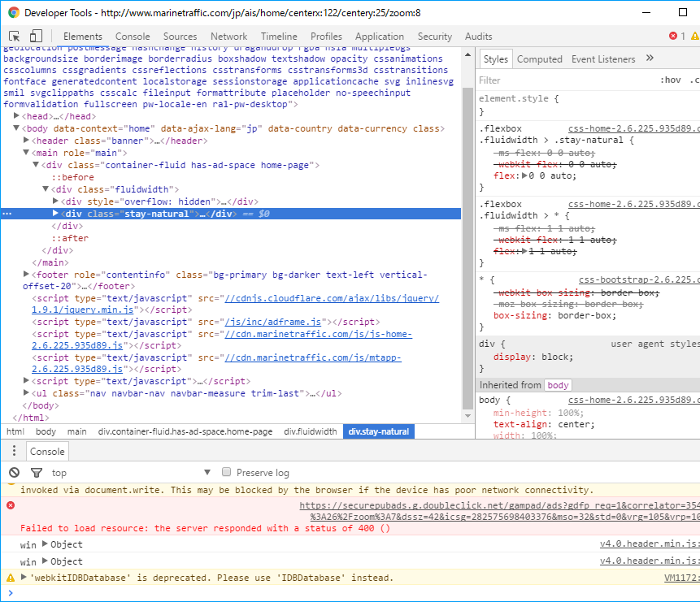Select div.fluidwidth in breadcrumb
This screenshot has width=700, height=602.
pos(311,431)
